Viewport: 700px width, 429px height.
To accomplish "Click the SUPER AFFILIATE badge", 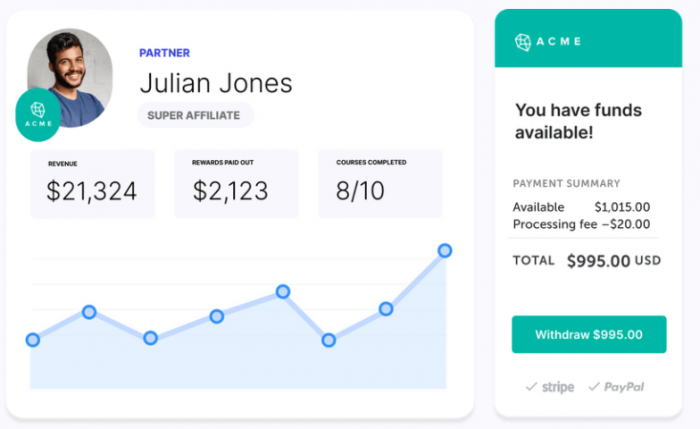I will coord(196,115).
